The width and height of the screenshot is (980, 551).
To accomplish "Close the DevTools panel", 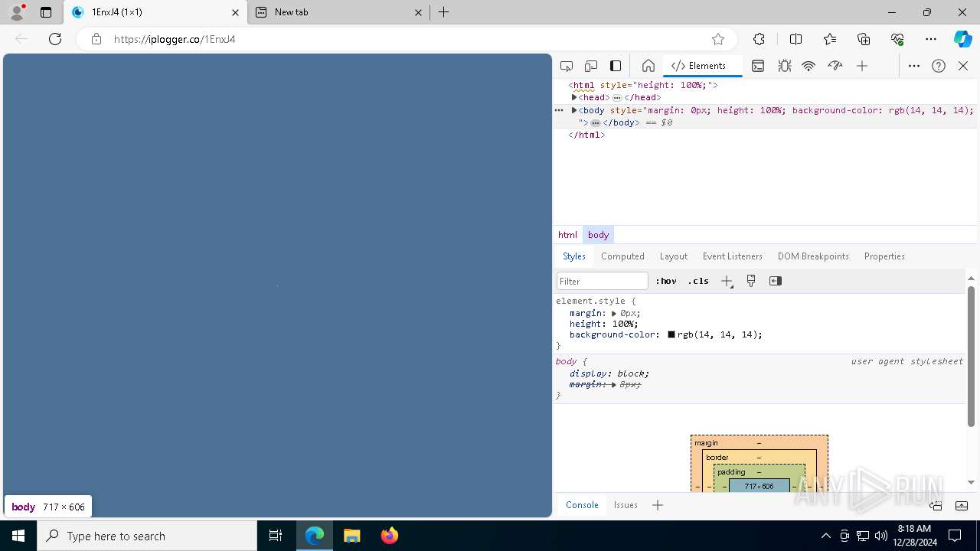I will click(x=963, y=66).
